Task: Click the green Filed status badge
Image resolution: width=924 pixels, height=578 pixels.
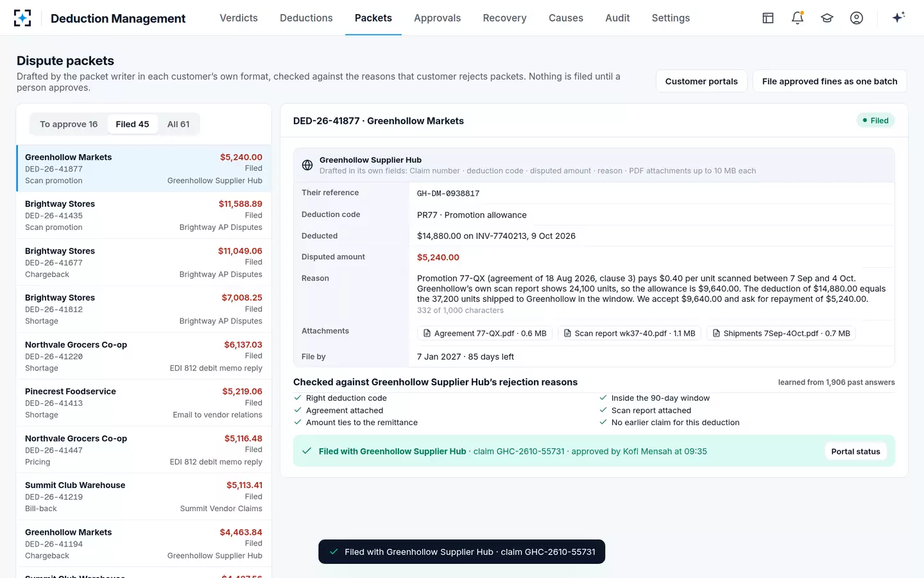Action: tap(875, 121)
